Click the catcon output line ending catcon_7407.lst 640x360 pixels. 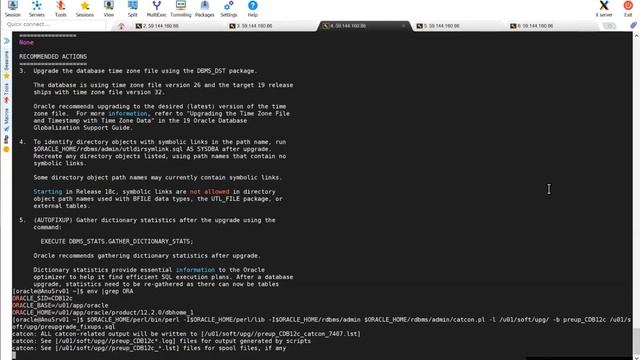(x=187, y=334)
